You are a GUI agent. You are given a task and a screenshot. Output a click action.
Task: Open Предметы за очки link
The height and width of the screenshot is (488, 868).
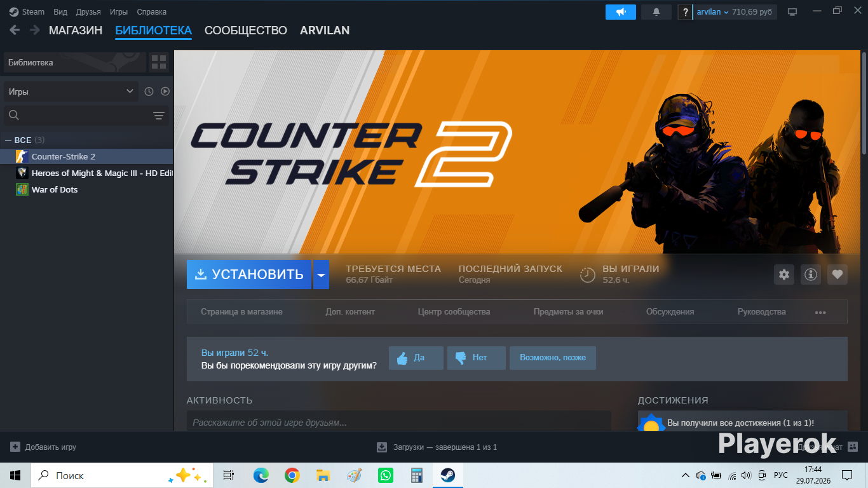[x=568, y=312]
